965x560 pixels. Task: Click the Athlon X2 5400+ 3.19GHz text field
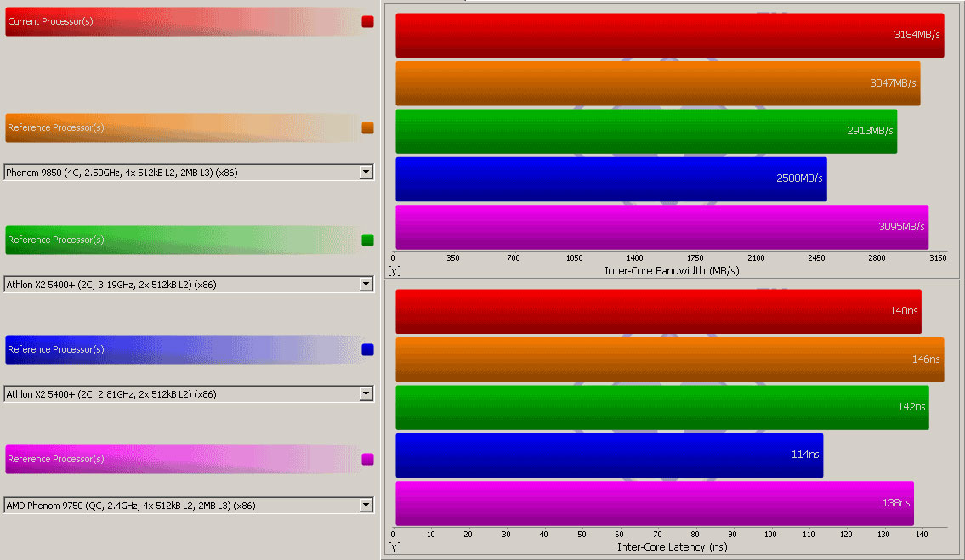[x=182, y=284]
